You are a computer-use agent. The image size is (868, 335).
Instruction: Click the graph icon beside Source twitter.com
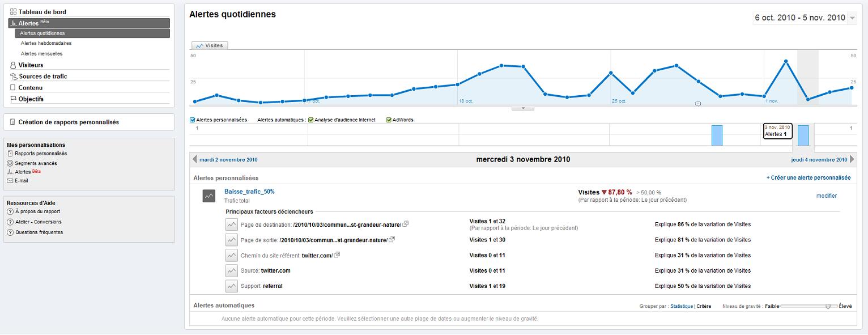point(231,271)
